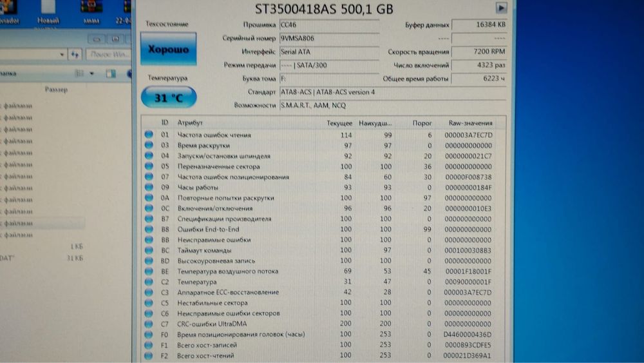Click the status dot of row B7 Спецификации производителя
The height and width of the screenshot is (363, 644).
tap(149, 219)
